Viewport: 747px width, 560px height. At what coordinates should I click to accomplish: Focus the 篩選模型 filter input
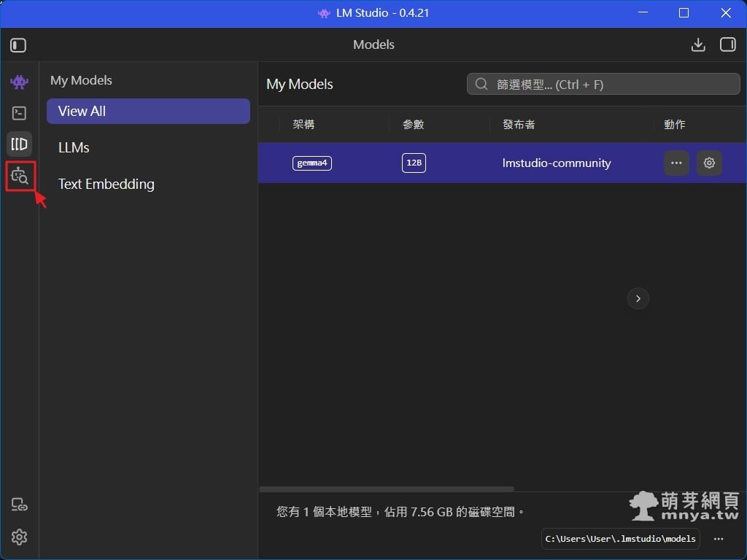(x=603, y=85)
